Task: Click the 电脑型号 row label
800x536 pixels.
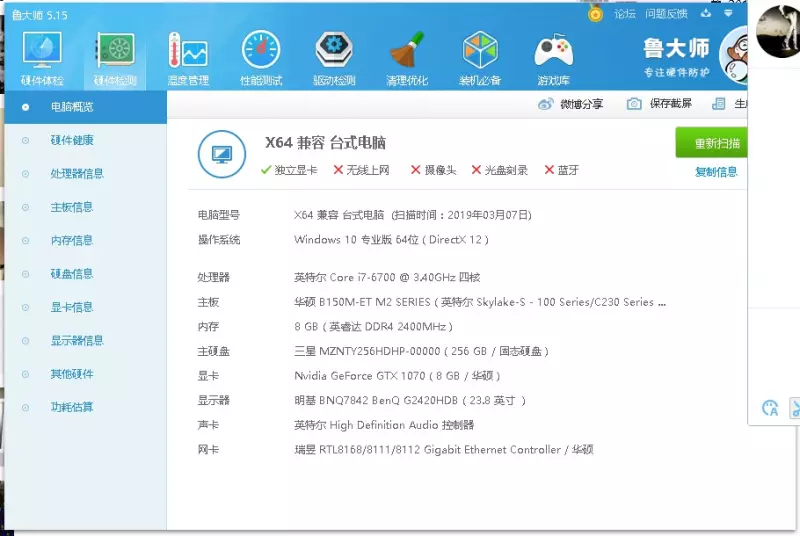Action: pos(219,215)
